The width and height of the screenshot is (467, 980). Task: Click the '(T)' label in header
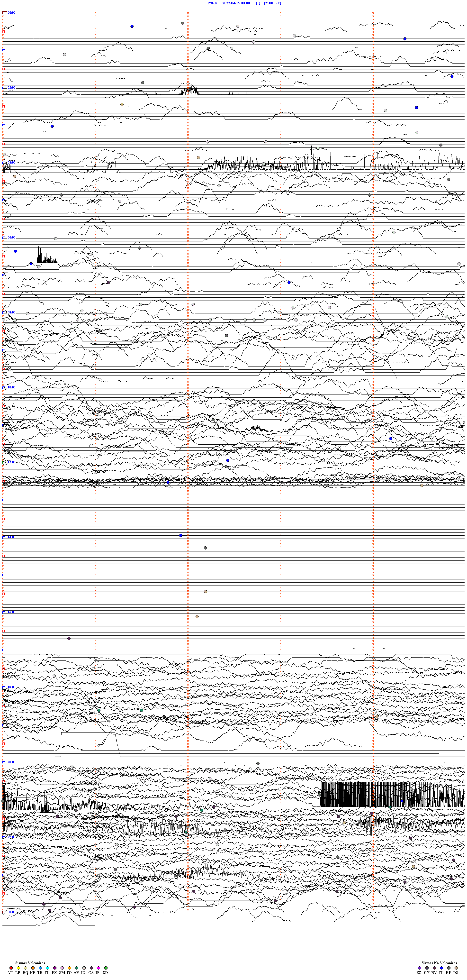click(x=279, y=3)
